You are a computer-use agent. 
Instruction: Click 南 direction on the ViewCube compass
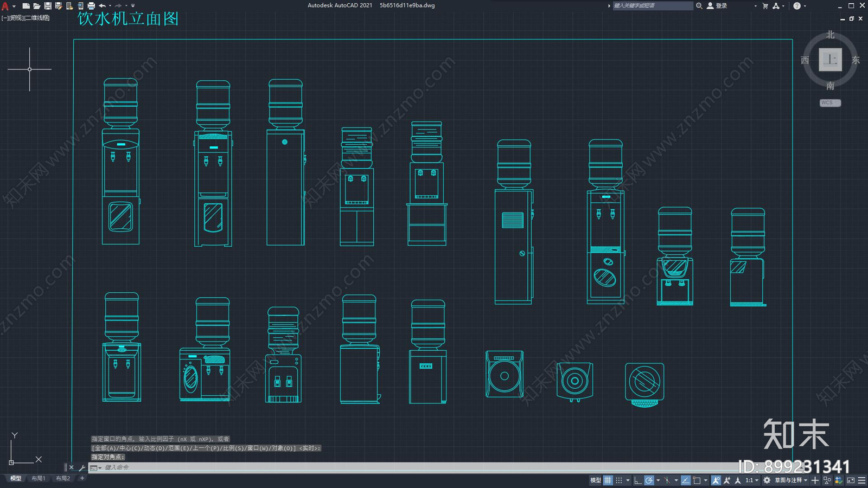click(830, 86)
